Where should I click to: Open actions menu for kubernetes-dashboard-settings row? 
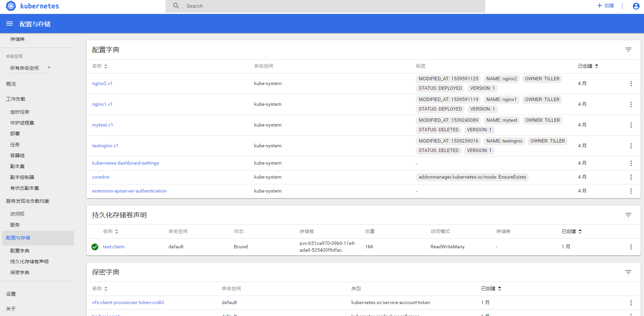pos(631,163)
